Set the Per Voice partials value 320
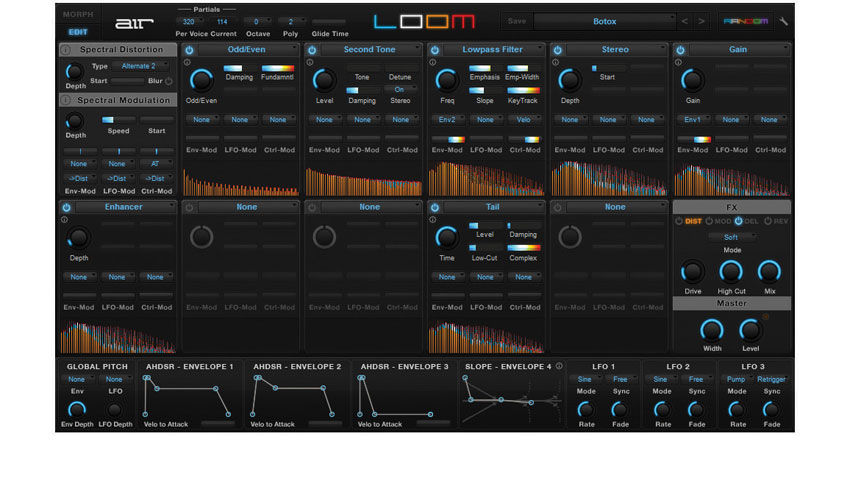Screen dimensions: 850x478 (x=189, y=22)
